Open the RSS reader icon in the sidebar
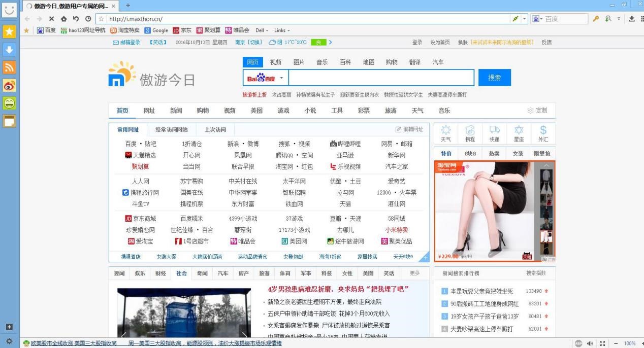Screen dimensions: 644x348 (x=9, y=67)
